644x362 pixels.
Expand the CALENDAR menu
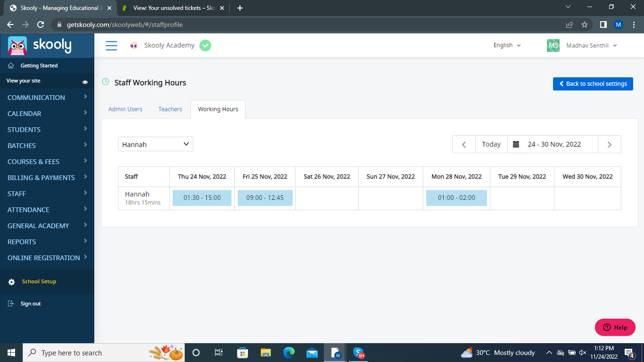[47, 113]
